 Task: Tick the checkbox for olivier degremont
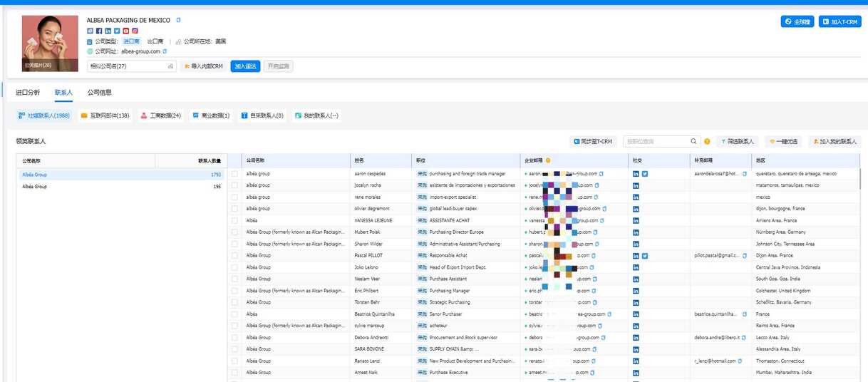point(234,209)
